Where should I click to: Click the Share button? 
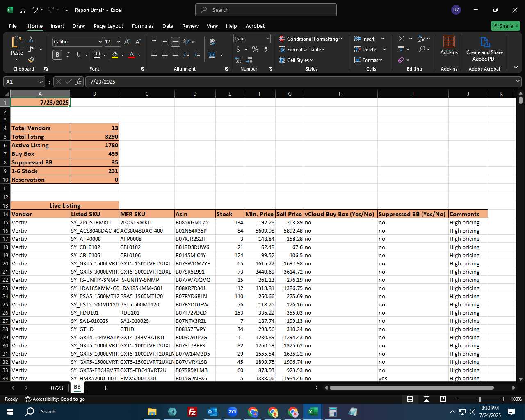[x=505, y=26]
